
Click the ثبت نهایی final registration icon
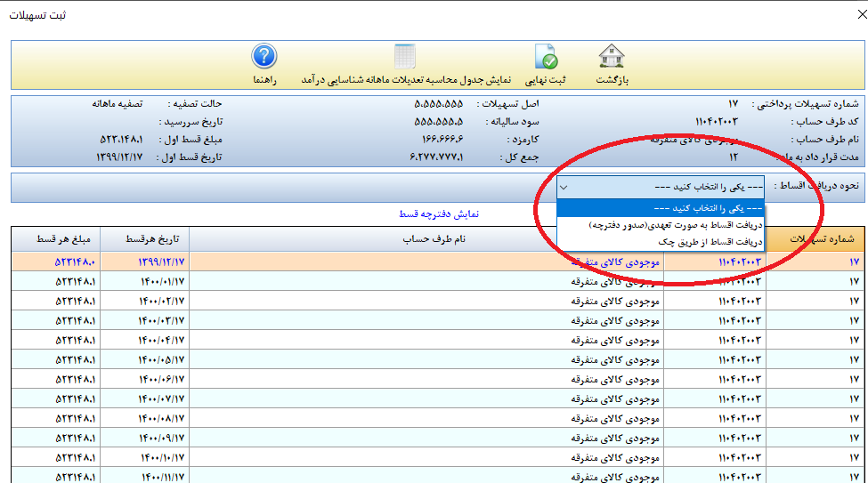pos(546,56)
